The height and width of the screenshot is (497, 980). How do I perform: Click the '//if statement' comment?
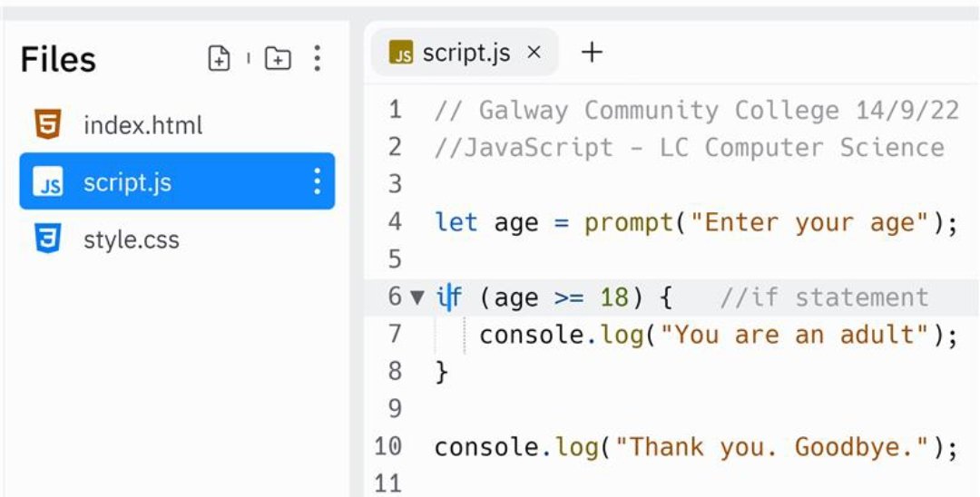[x=824, y=297]
